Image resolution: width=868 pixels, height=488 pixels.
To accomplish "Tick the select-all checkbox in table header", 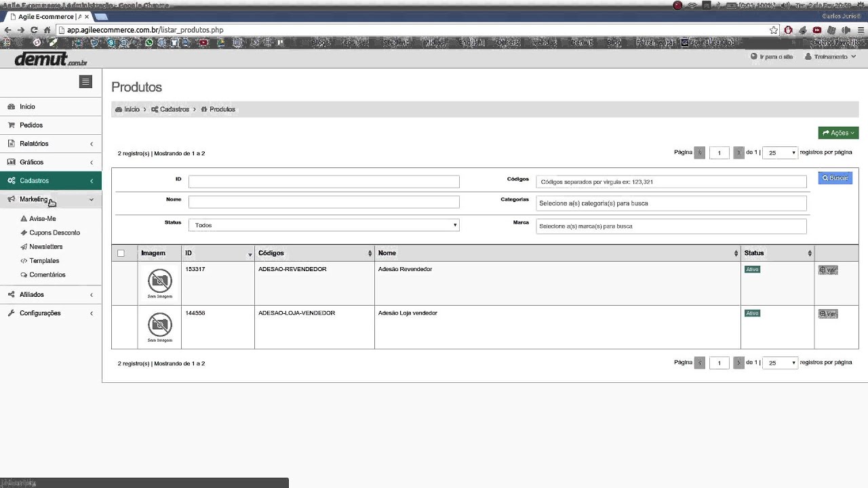I will pyautogui.click(x=121, y=253).
